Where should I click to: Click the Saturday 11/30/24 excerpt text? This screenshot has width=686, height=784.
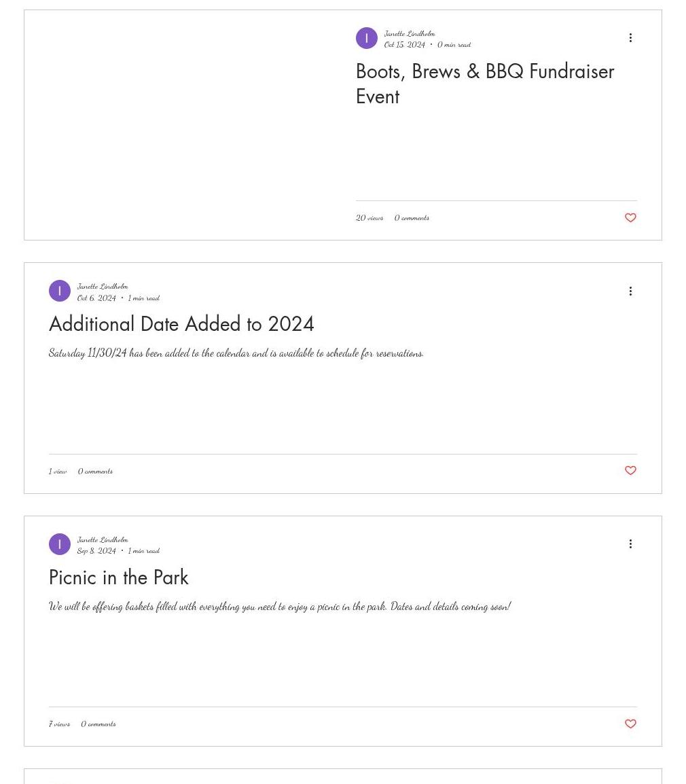click(x=236, y=353)
